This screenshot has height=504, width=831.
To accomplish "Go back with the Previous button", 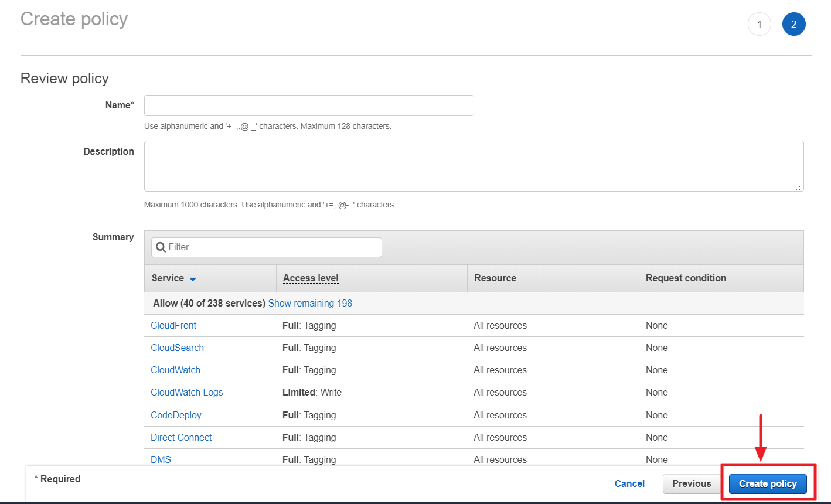I will coord(692,484).
